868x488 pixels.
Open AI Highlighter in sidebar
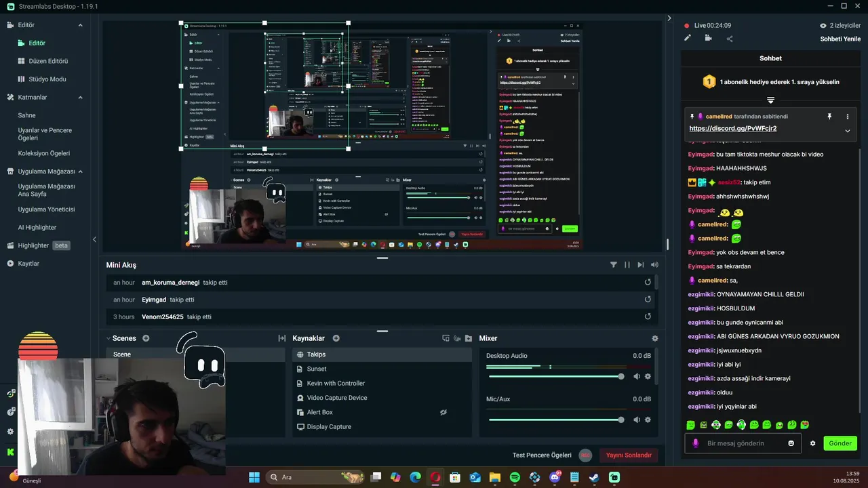coord(37,228)
